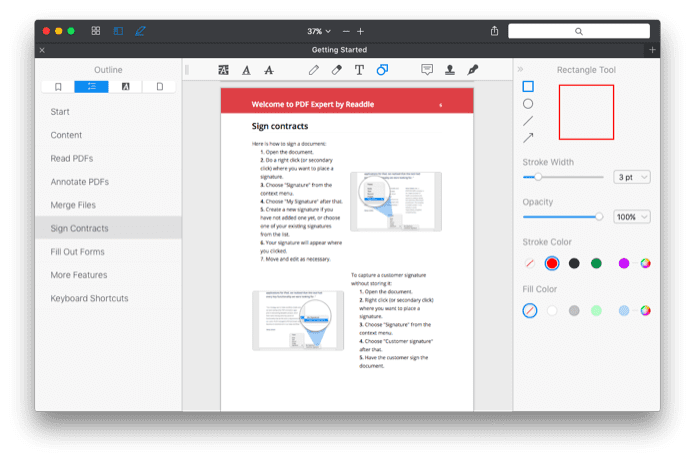
Task: Select Sign Contracts outline item
Action: [x=108, y=228]
